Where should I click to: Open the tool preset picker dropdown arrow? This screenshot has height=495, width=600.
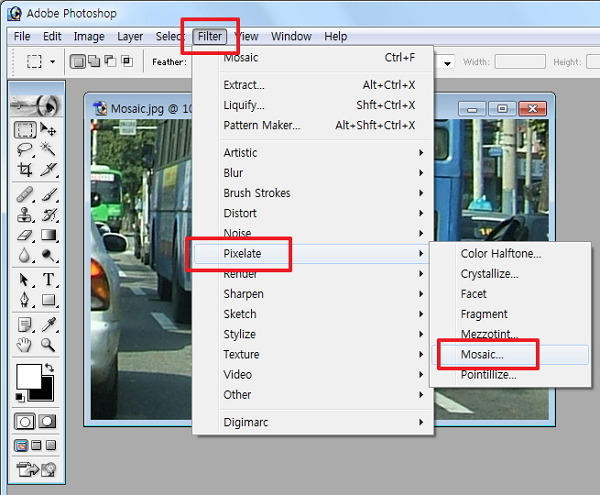coord(53,62)
